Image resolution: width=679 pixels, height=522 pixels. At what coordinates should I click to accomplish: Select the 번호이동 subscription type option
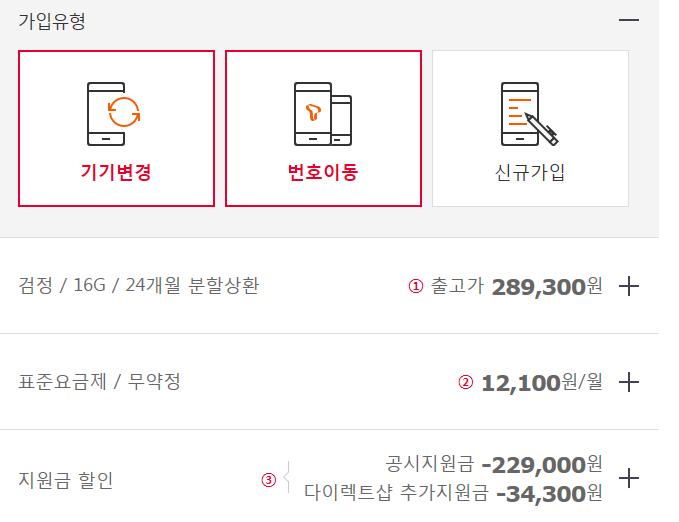coord(323,128)
